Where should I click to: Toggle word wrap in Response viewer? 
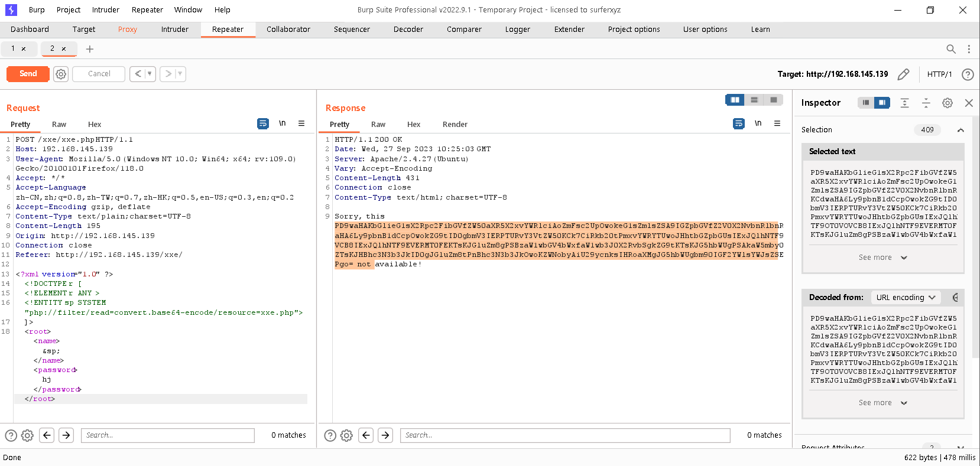pyautogui.click(x=739, y=123)
